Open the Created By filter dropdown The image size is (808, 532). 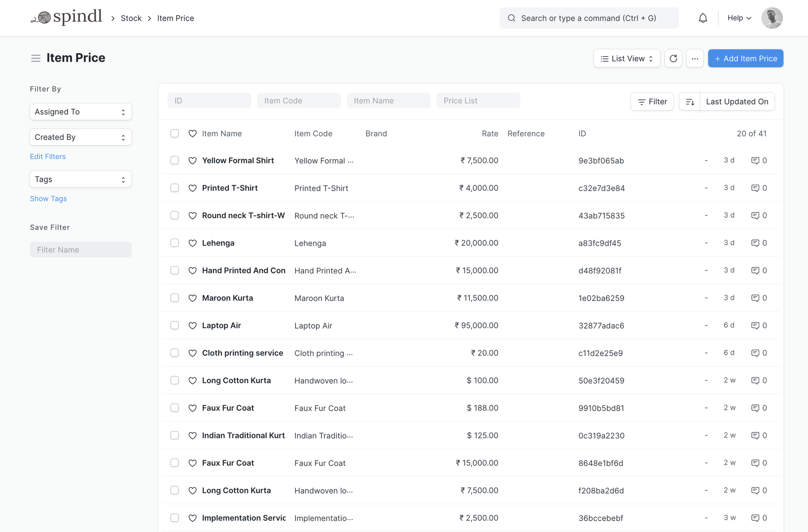point(81,137)
